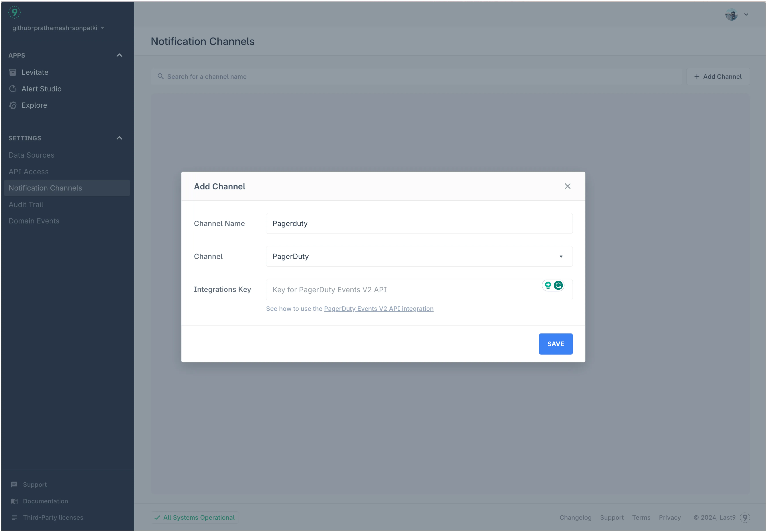
Task: Open Domain Events page
Action: pos(34,221)
